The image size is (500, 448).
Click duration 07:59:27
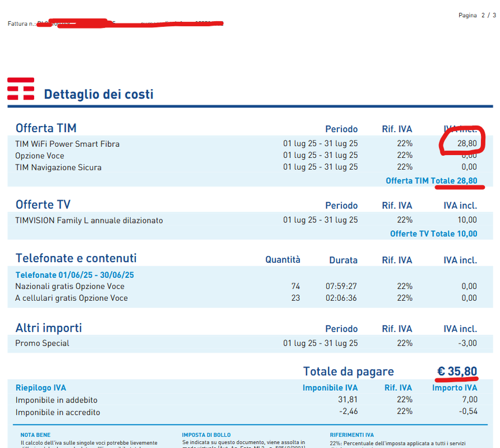tap(341, 286)
